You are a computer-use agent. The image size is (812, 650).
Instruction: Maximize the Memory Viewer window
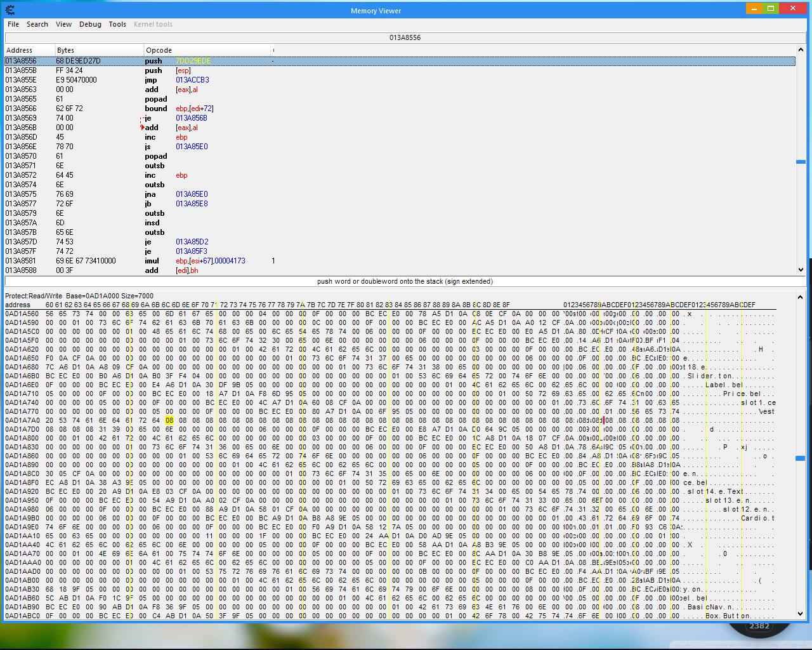(771, 8)
